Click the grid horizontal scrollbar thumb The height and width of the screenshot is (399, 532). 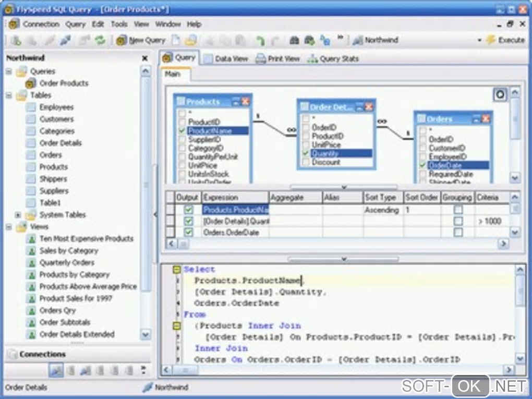[183, 244]
